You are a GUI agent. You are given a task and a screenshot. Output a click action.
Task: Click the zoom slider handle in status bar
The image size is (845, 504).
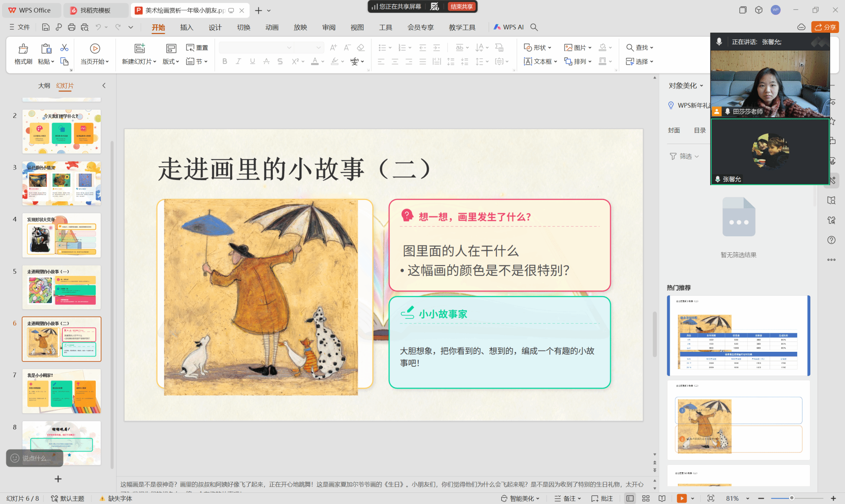coord(791,498)
